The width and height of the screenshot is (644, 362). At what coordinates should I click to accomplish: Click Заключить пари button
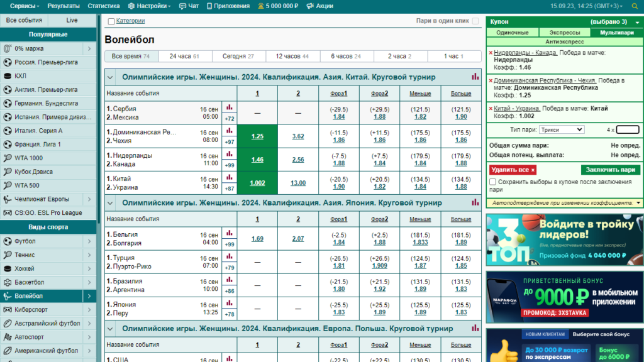(610, 170)
